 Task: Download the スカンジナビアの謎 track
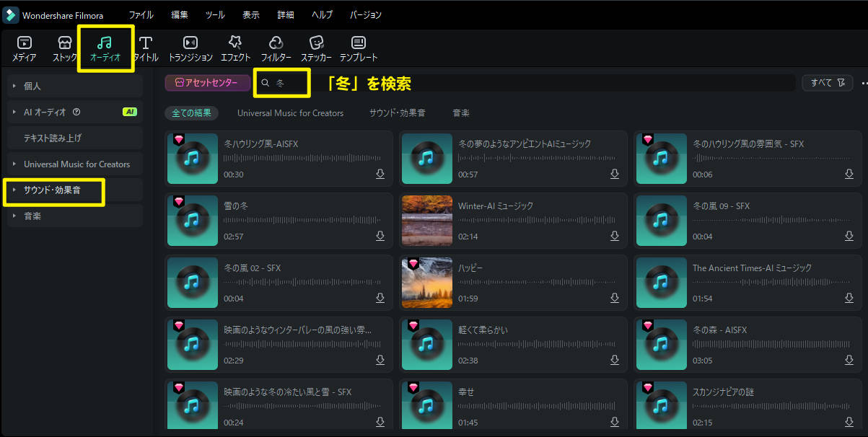tap(849, 422)
